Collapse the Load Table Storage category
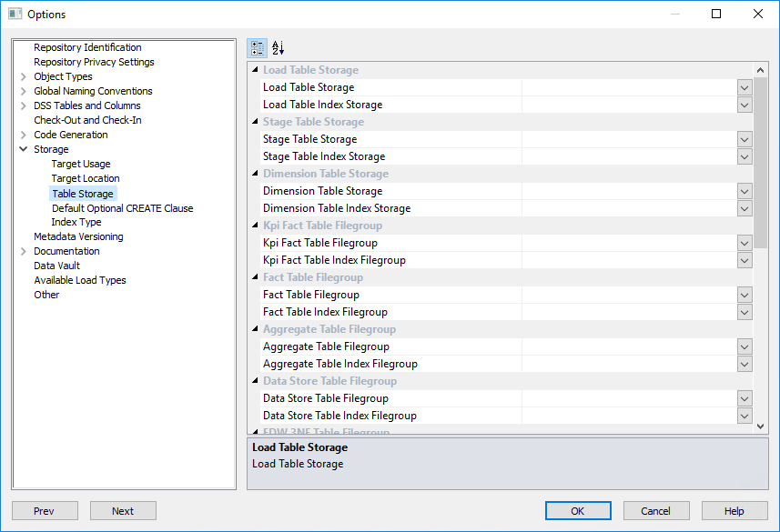This screenshot has height=532, width=780. 255,70
